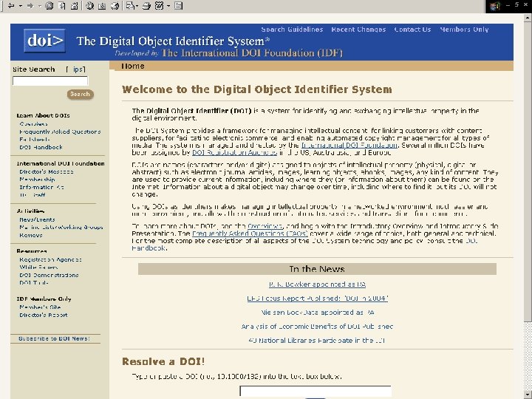Open Nielsen BookData appointed as RA news

(x=317, y=312)
